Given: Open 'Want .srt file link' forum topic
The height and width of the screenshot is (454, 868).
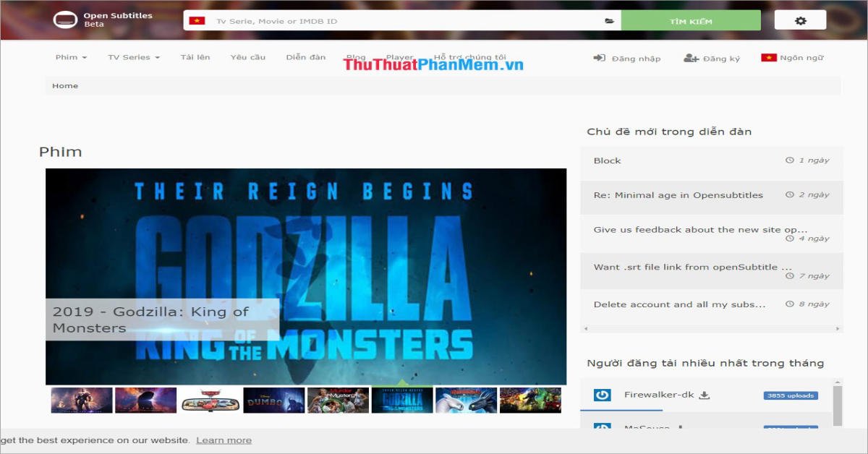Looking at the screenshot, I should point(693,267).
